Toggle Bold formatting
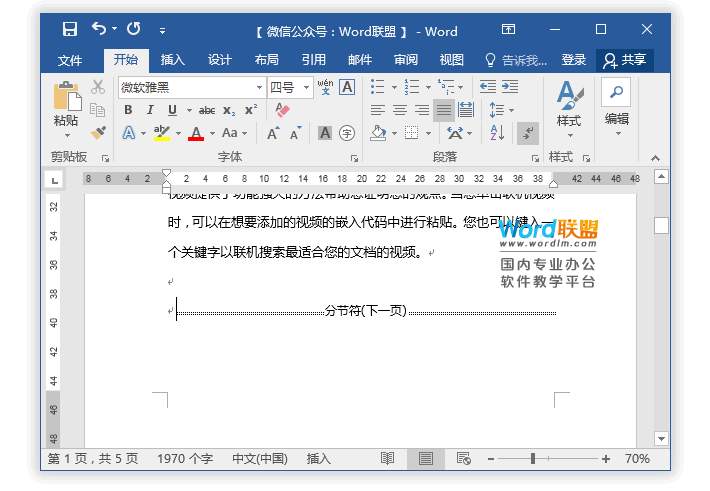710x491 pixels. 128,110
